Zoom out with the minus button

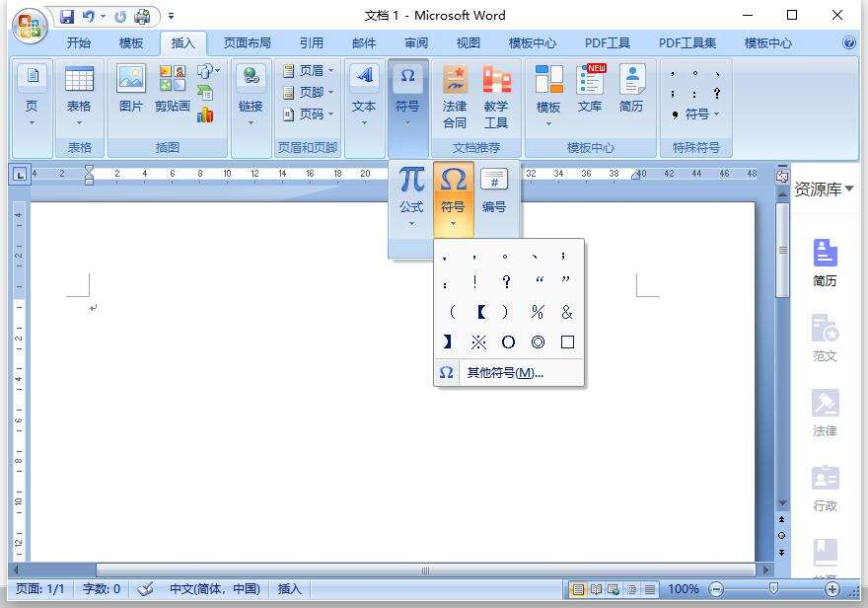(x=716, y=589)
